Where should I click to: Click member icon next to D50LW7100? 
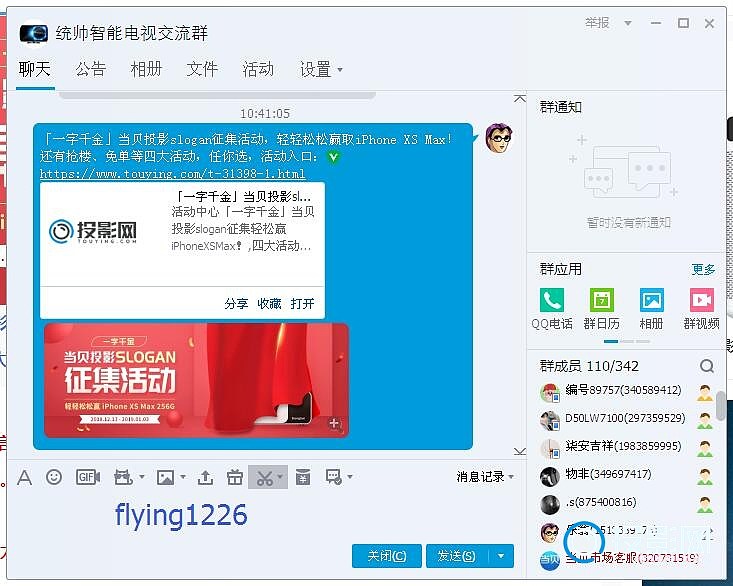click(x=704, y=421)
